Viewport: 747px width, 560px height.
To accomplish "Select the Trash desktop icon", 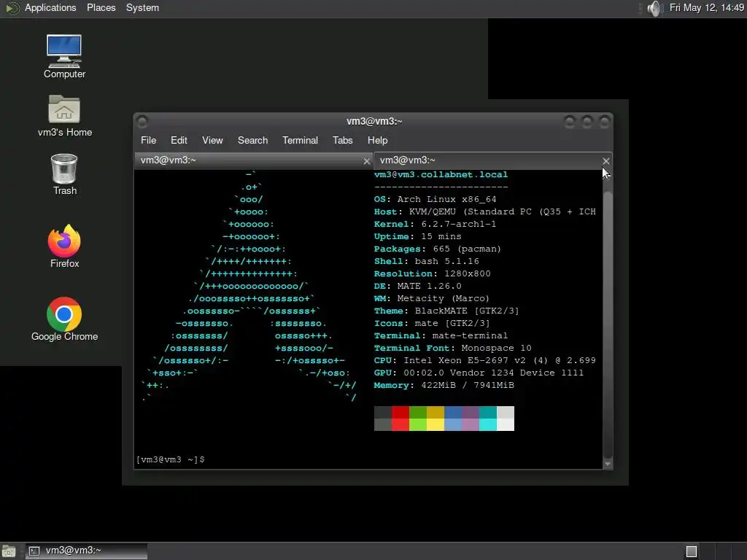I will click(x=64, y=174).
